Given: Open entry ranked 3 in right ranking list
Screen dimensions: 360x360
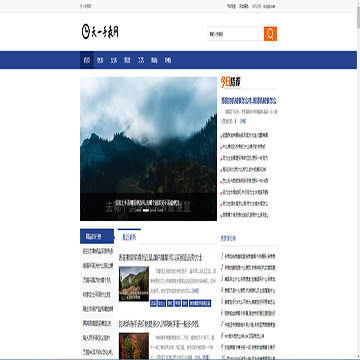Looking at the screenshot, I should pos(250,279).
